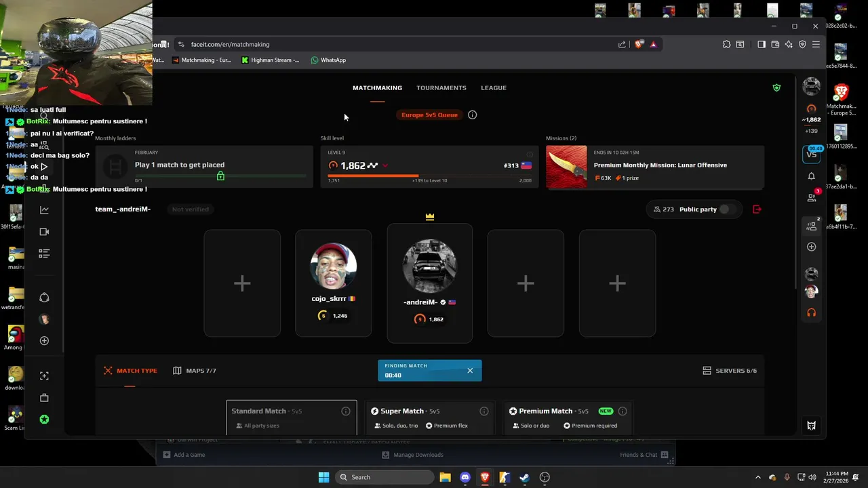Screen dimensions: 868x488
Task: Show info for Premium Match
Action: 623,411
